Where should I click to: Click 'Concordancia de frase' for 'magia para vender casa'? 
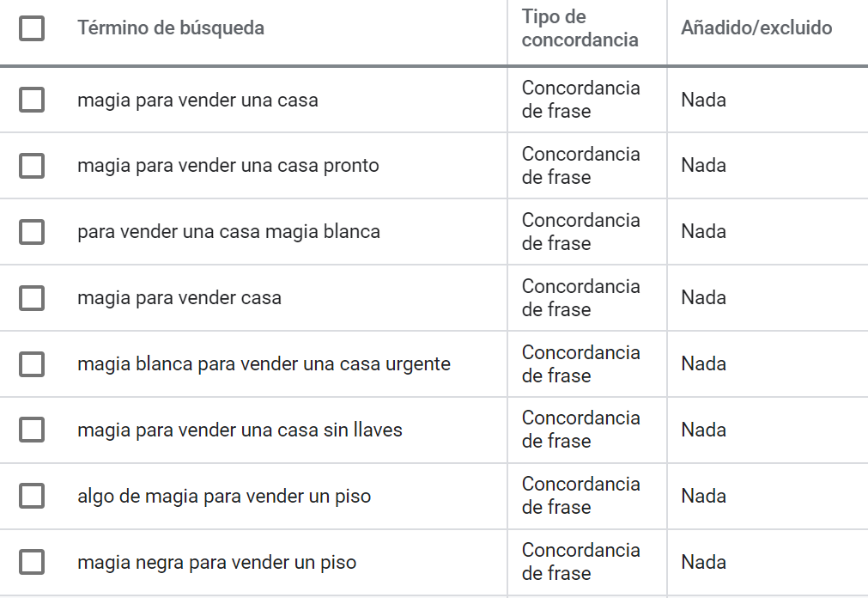click(580, 297)
